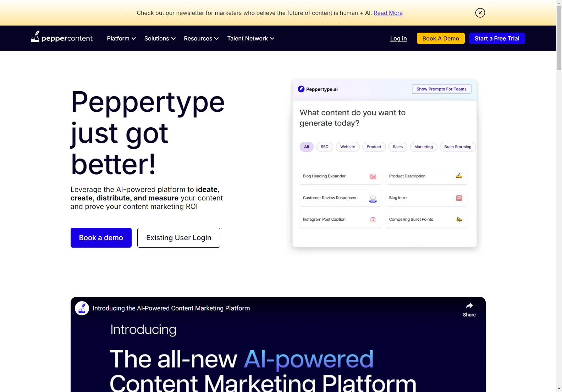Open Compelling Bullet Points label
The width and height of the screenshot is (562, 392).
(411, 220)
